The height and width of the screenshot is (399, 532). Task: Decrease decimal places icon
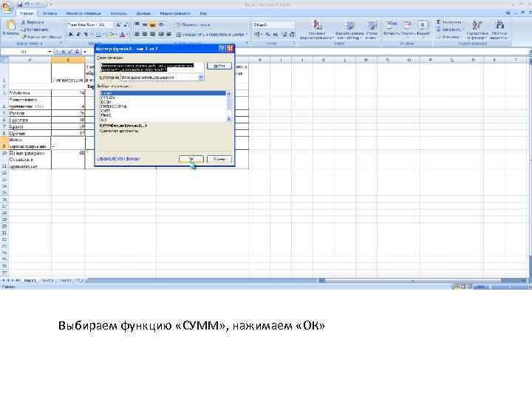pos(292,34)
